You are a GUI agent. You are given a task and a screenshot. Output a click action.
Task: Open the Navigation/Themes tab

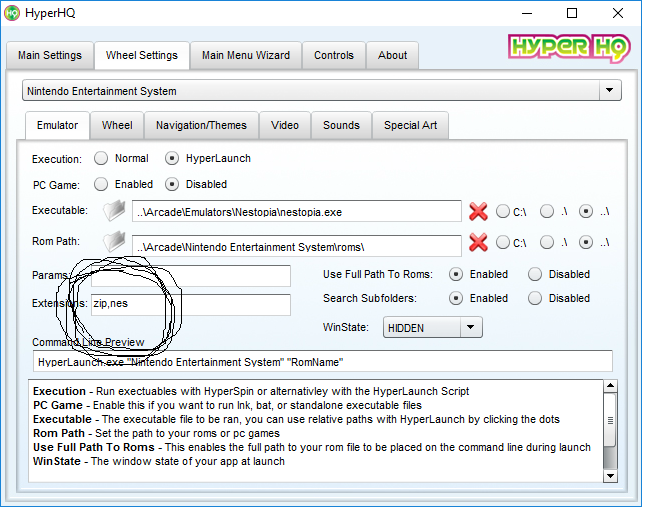201,125
